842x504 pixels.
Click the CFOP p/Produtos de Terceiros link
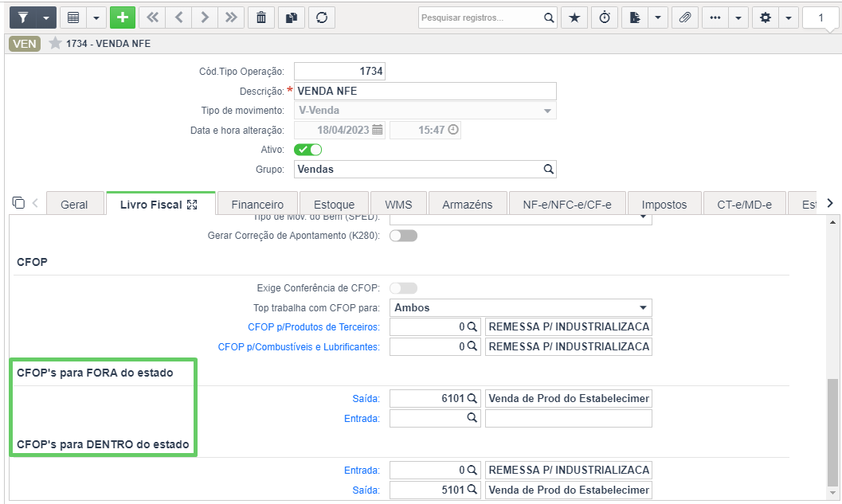pyautogui.click(x=314, y=327)
